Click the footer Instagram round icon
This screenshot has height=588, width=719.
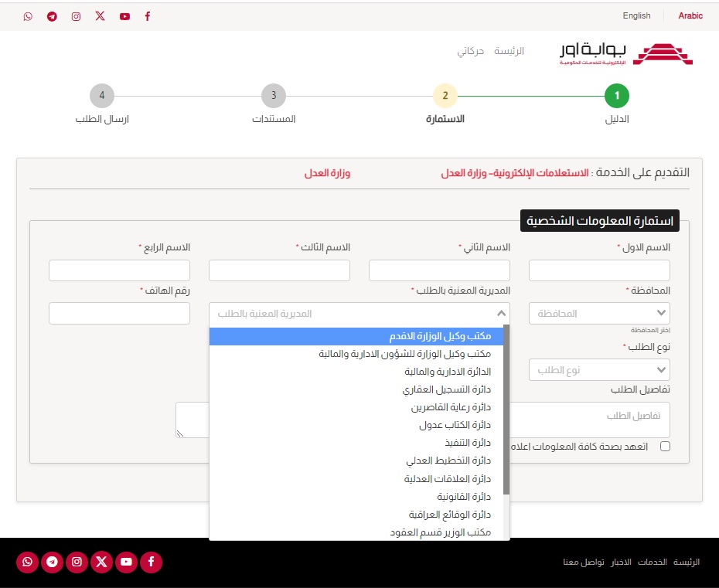[x=77, y=562]
